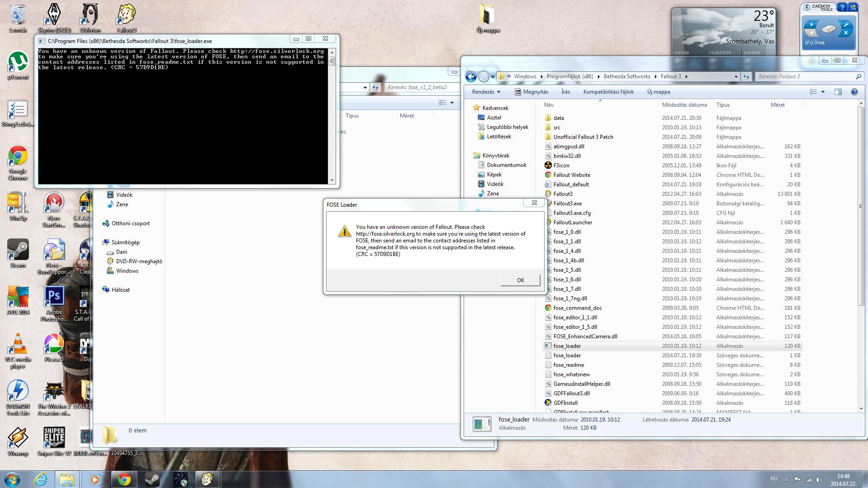
Task: Select Programfájlok (x86) breadcrumb
Action: point(570,76)
